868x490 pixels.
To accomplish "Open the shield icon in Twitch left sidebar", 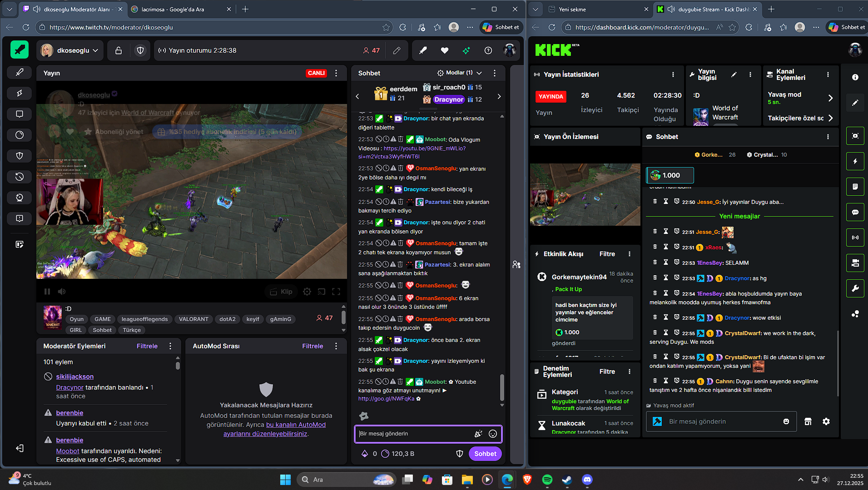I will click(x=20, y=156).
